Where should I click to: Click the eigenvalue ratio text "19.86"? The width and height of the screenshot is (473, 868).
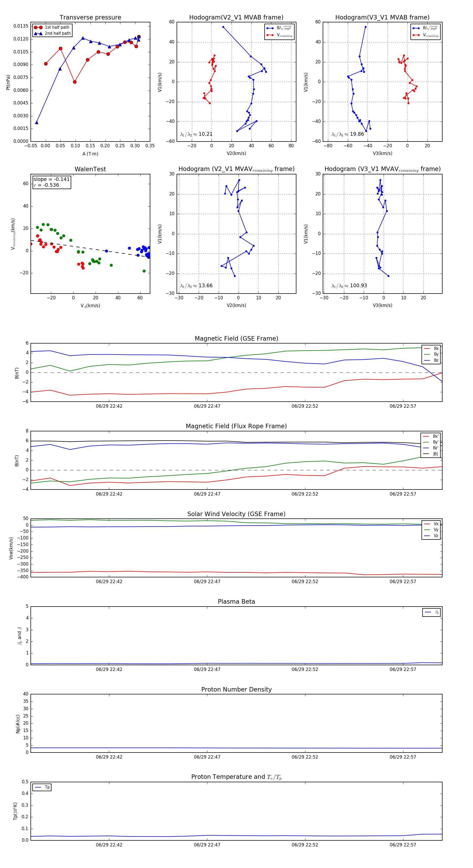[x=357, y=134]
